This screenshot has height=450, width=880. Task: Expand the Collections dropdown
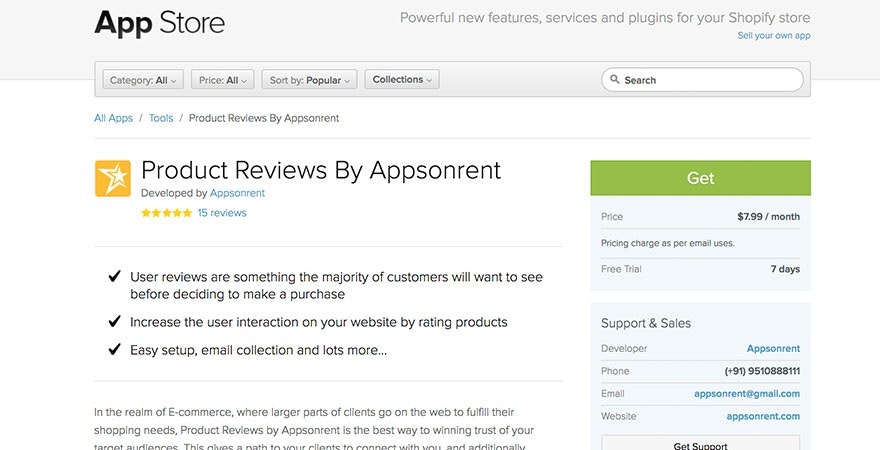click(x=402, y=80)
